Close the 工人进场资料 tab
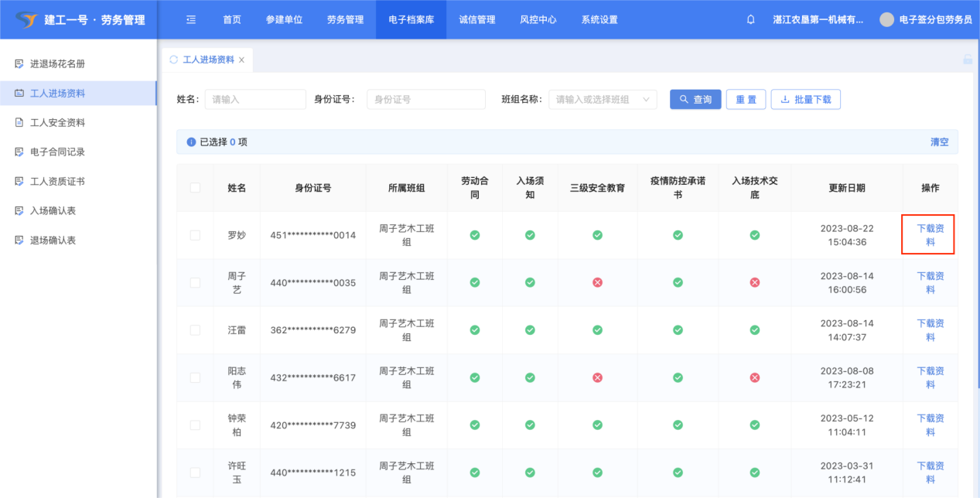The width and height of the screenshot is (980, 498). pos(241,60)
